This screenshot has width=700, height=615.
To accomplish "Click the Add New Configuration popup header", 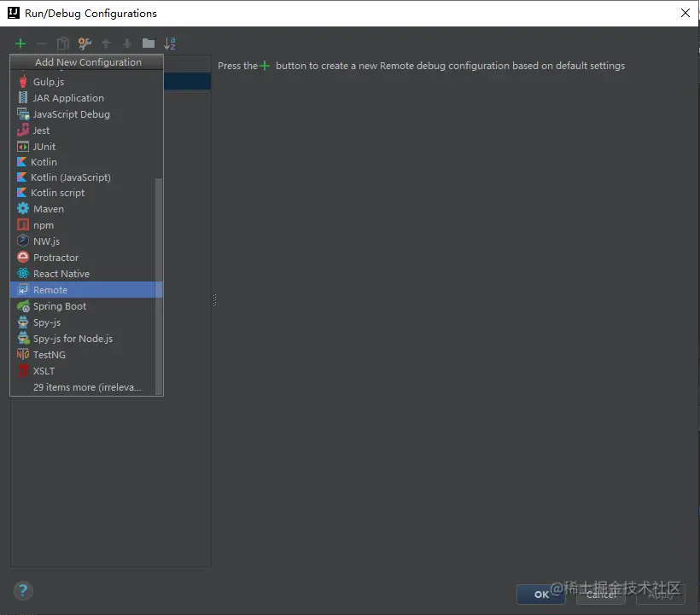I will [x=88, y=62].
